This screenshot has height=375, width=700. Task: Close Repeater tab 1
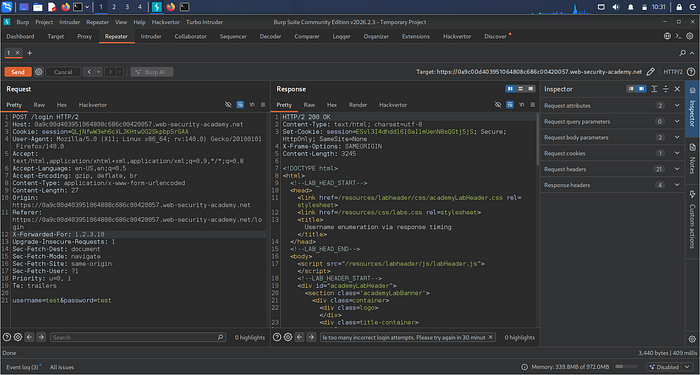click(x=17, y=53)
